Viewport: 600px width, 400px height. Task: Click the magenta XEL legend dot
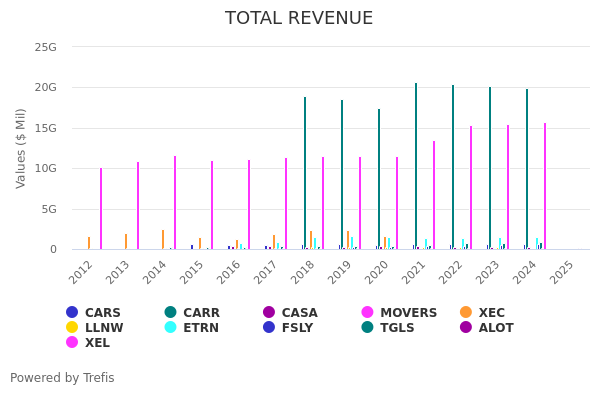(72, 343)
